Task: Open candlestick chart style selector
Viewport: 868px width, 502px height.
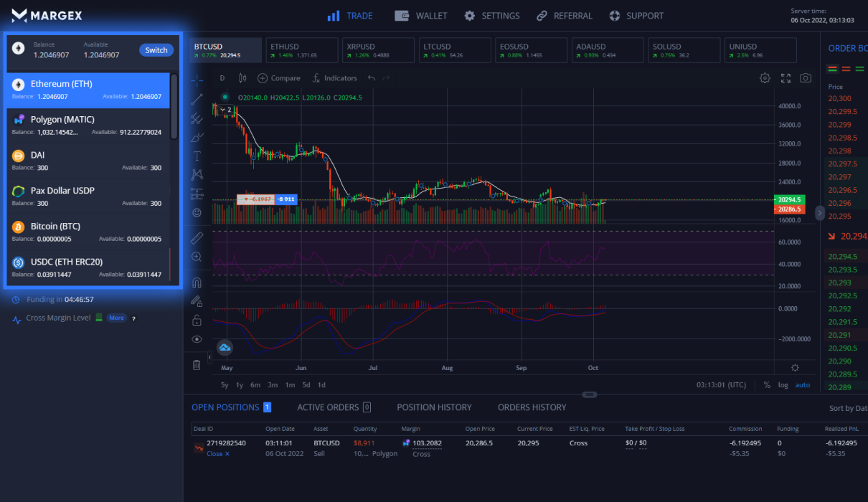Action: click(x=242, y=78)
